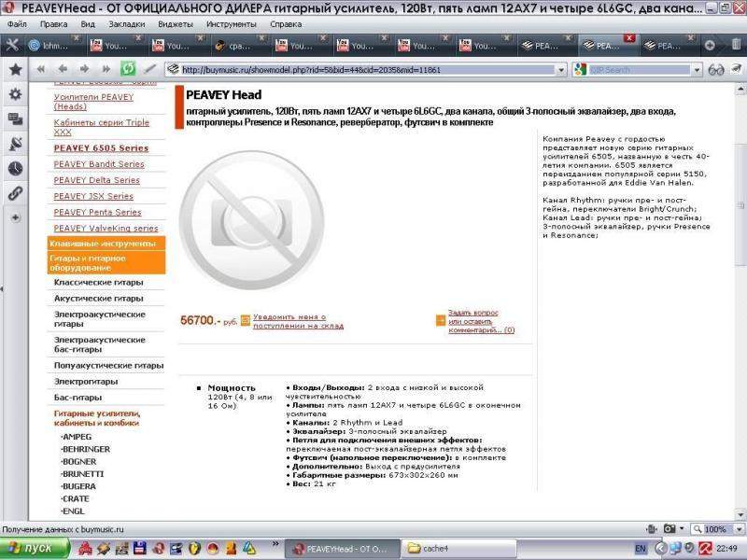The image size is (747, 560).
Task: Open Усилители PEAVEY (Heads) link
Action: coord(93,102)
